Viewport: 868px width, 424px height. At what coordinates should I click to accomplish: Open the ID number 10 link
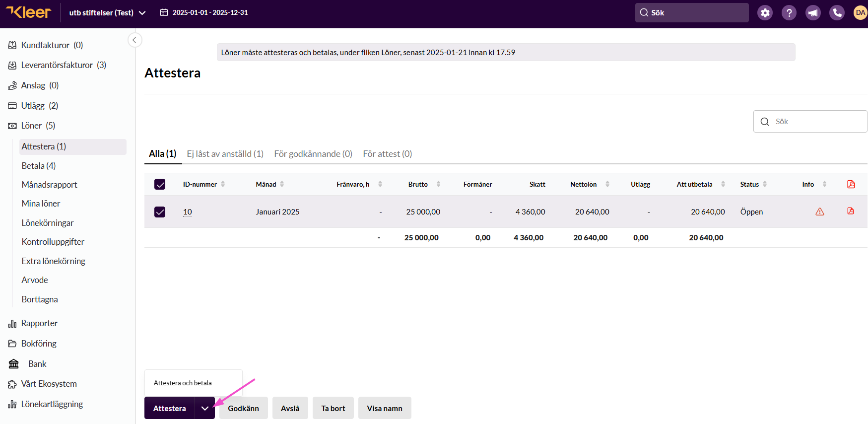click(x=188, y=212)
